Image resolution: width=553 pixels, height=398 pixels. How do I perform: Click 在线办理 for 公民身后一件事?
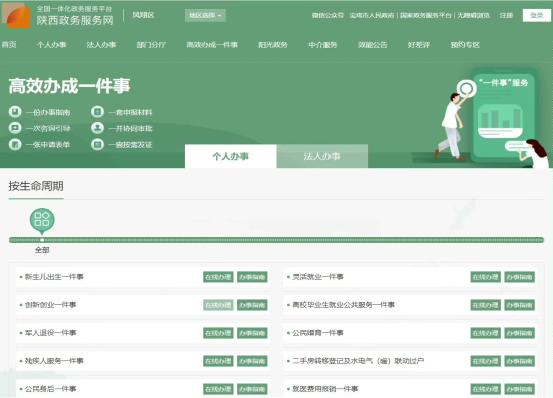218,389
